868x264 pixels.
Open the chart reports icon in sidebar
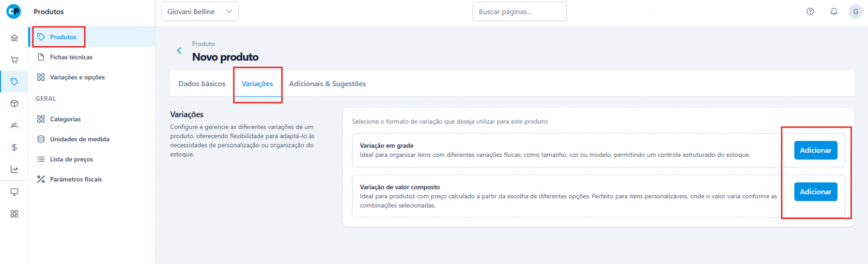click(x=14, y=169)
